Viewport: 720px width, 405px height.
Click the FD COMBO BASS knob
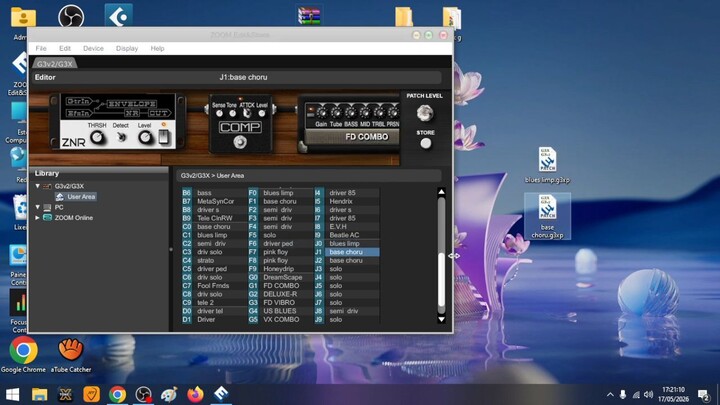coord(350,113)
